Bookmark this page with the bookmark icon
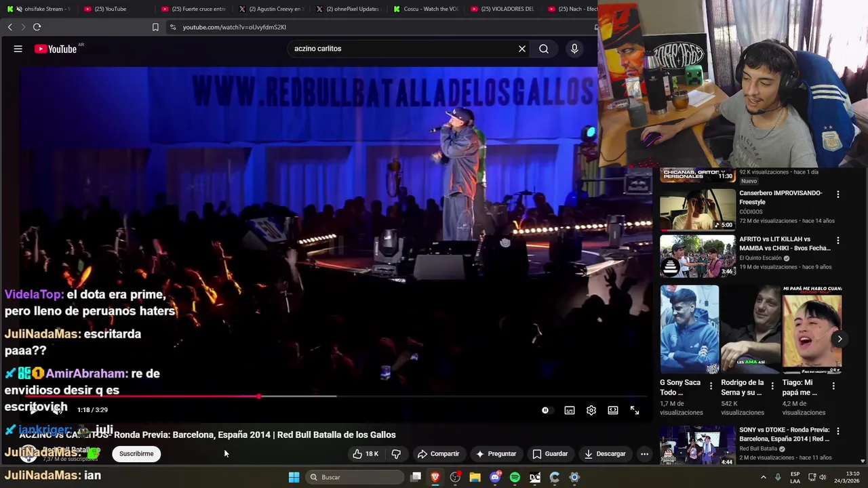 155,27
